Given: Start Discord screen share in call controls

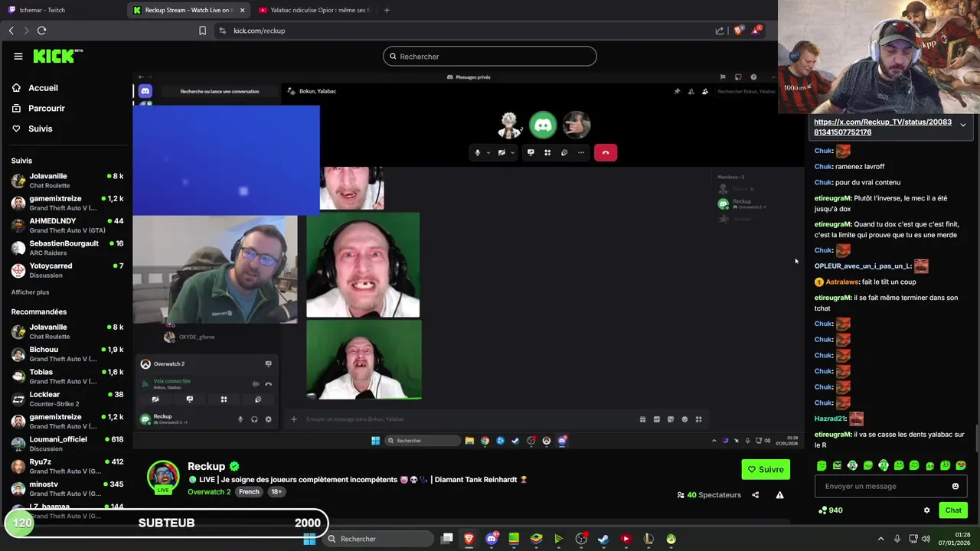Looking at the screenshot, I should coord(531,152).
